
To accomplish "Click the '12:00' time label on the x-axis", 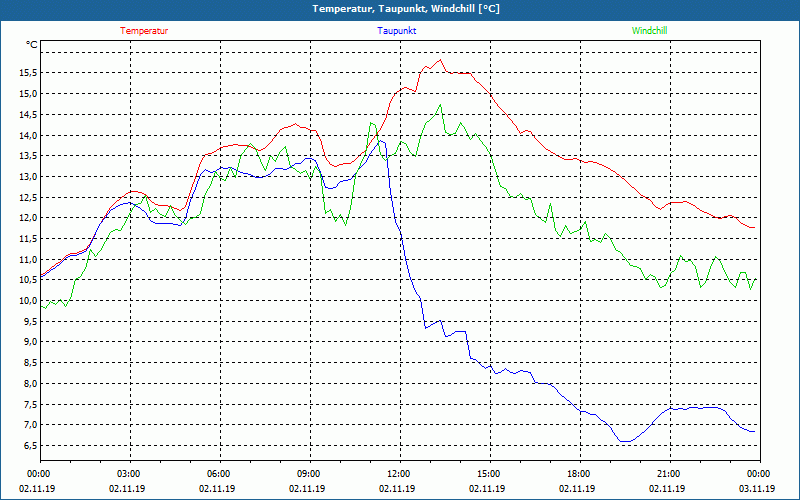I will click(398, 474).
